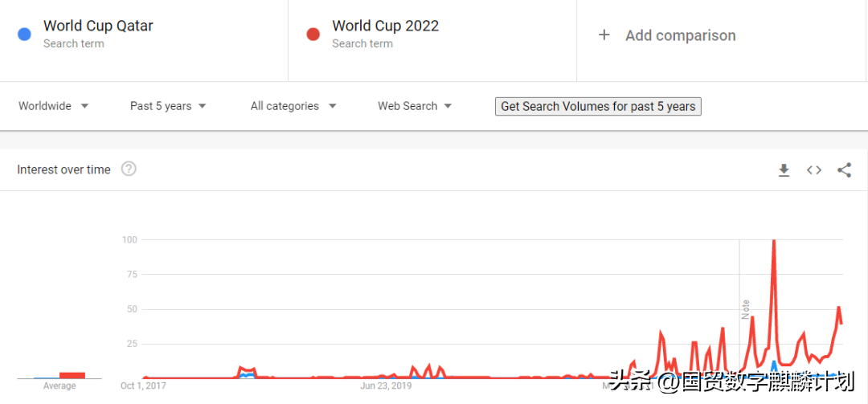Click the Oct 1, 2017 axis label
868x404 pixels.
(143, 386)
